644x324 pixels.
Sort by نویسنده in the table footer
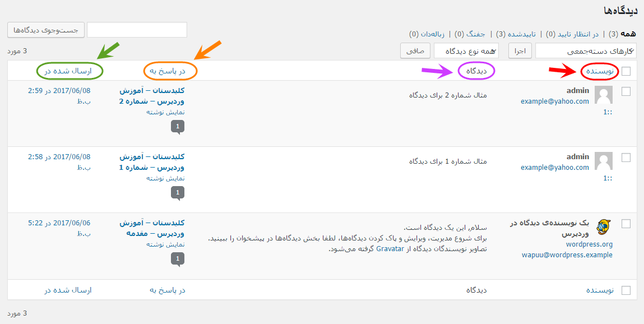click(600, 290)
